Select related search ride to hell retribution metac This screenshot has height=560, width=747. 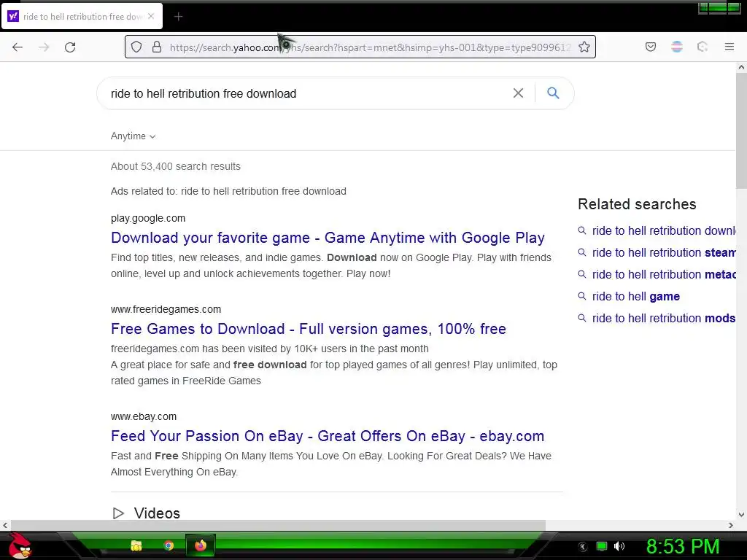point(663,275)
